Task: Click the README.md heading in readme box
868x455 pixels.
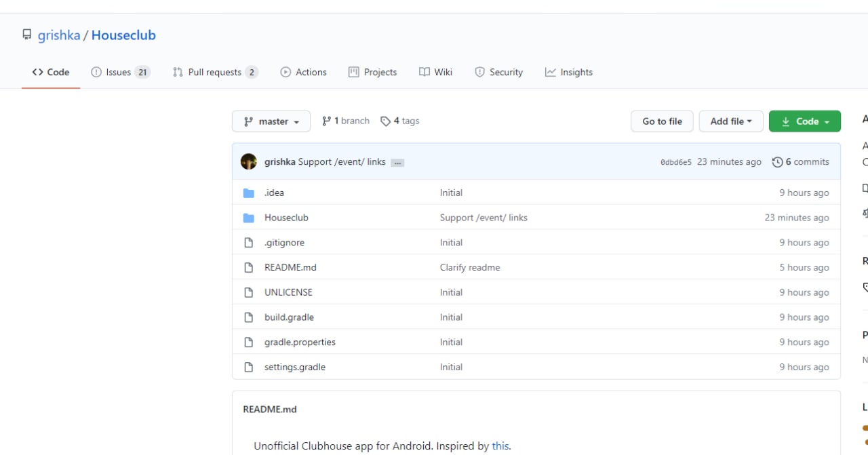Action: (x=270, y=409)
